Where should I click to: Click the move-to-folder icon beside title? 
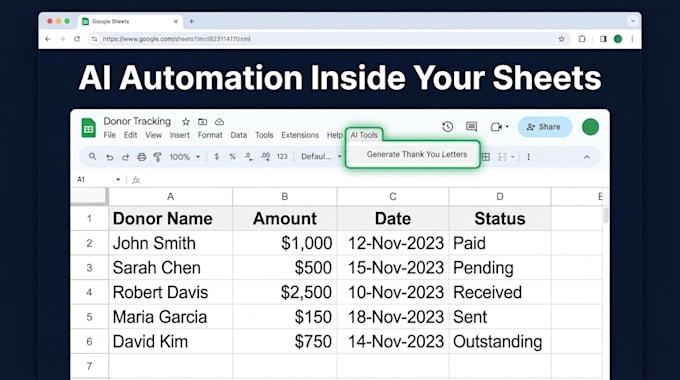tap(203, 121)
